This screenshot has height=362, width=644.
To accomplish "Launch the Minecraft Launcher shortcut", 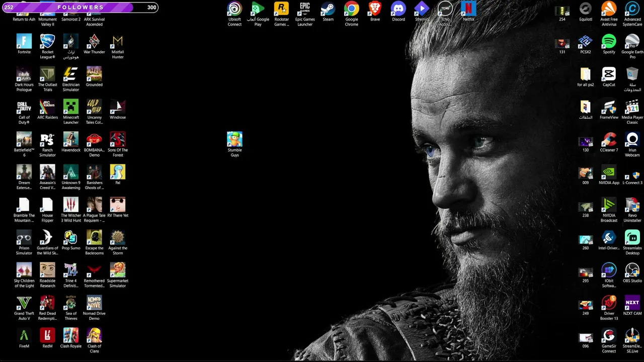I will [x=71, y=107].
